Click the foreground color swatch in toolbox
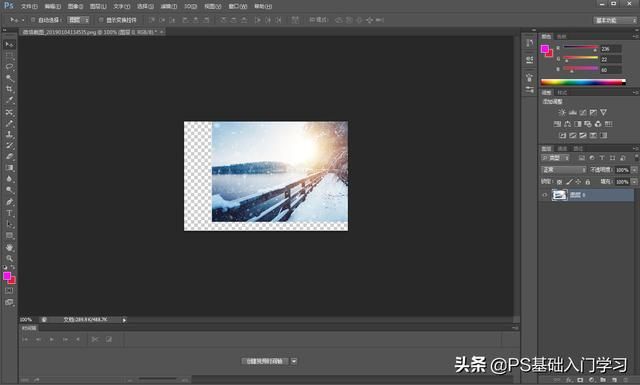This screenshot has width=640, height=385. (x=7, y=276)
